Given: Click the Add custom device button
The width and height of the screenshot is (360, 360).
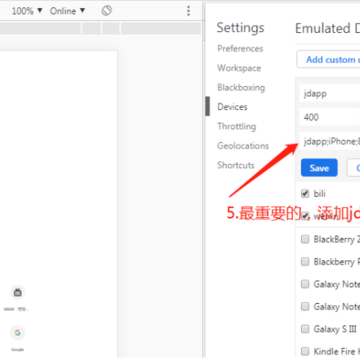Looking at the screenshot, I should point(328,59).
